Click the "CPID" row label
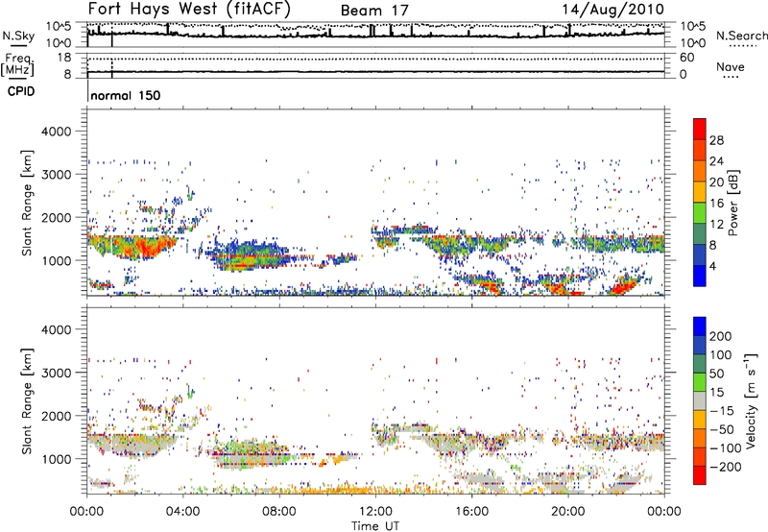The image size is (768, 532). coord(21,91)
